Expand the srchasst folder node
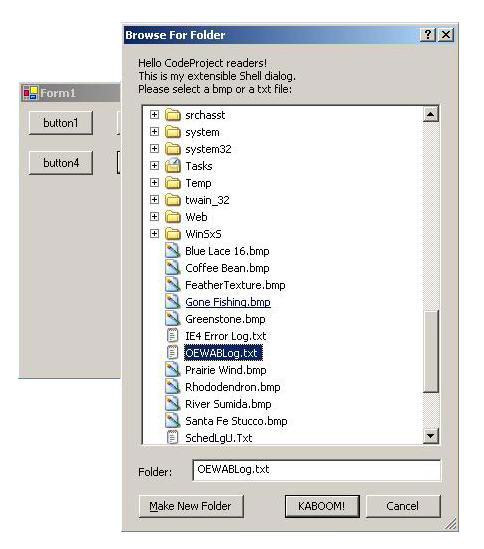Screen dimensions: 484x549 [x=154, y=114]
